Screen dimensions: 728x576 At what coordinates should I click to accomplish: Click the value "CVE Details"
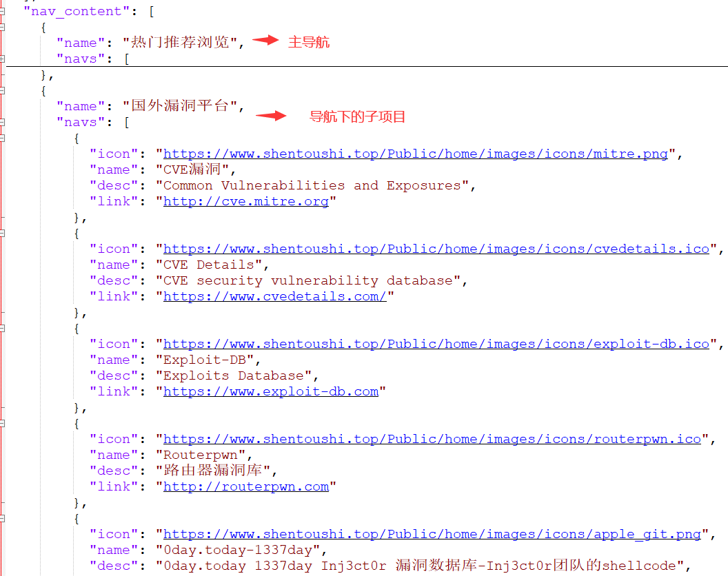click(210, 265)
